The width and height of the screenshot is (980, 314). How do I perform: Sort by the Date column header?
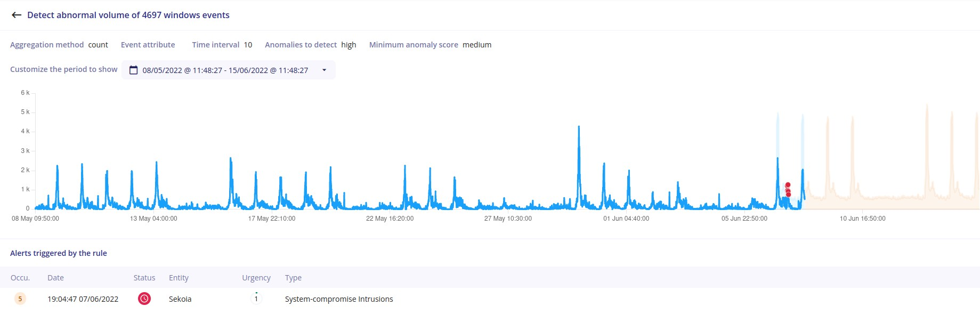pyautogui.click(x=55, y=278)
